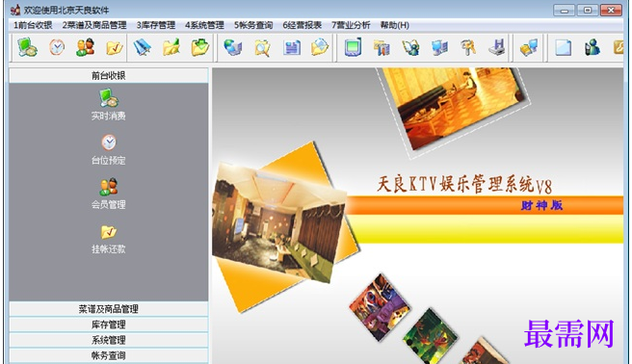Expand the 帐务查询 sidebar section

coord(109,355)
